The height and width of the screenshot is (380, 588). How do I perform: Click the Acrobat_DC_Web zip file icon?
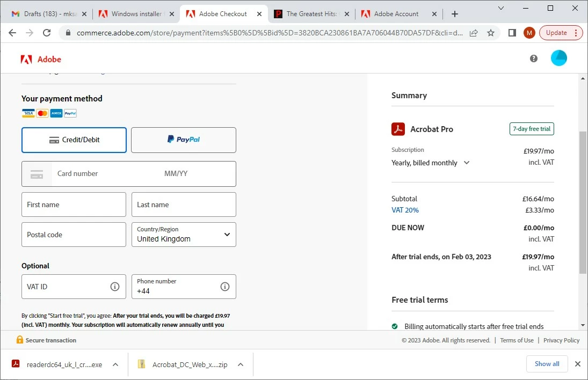(x=141, y=363)
